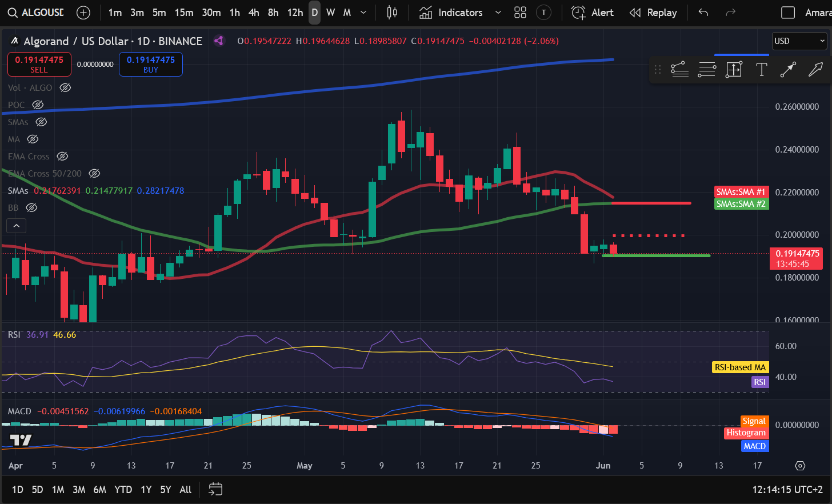Screen dimensions: 832x504
Task: Switch to 15m timeframe
Action: click(184, 13)
